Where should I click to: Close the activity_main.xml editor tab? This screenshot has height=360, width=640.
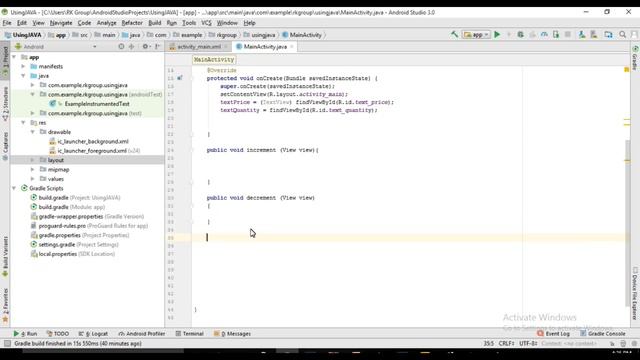click(x=226, y=47)
